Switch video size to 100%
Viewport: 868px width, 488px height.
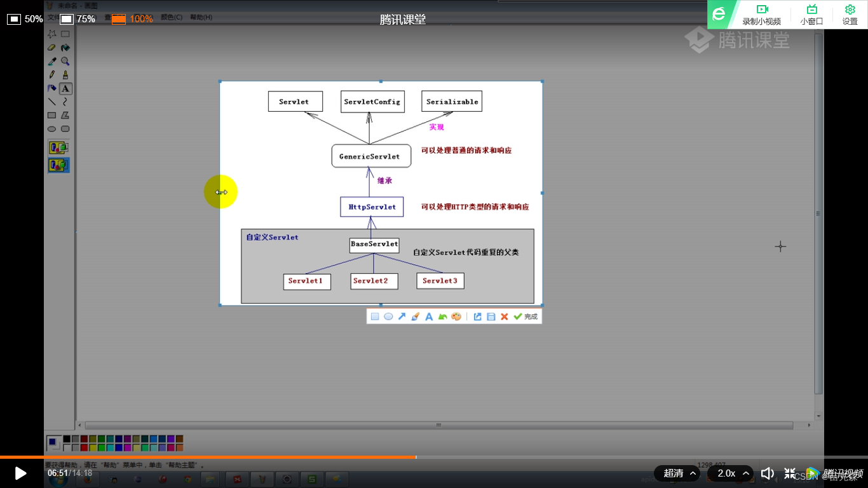click(132, 19)
